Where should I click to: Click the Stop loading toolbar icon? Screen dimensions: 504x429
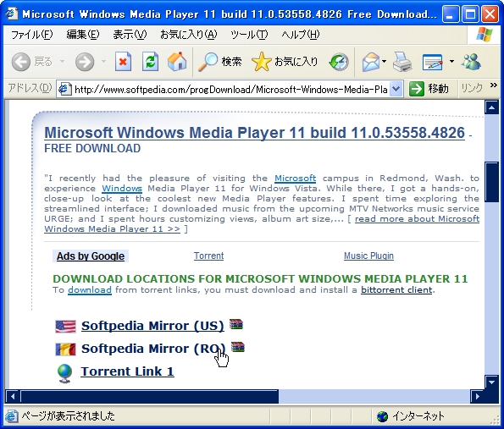pyautogui.click(x=123, y=61)
